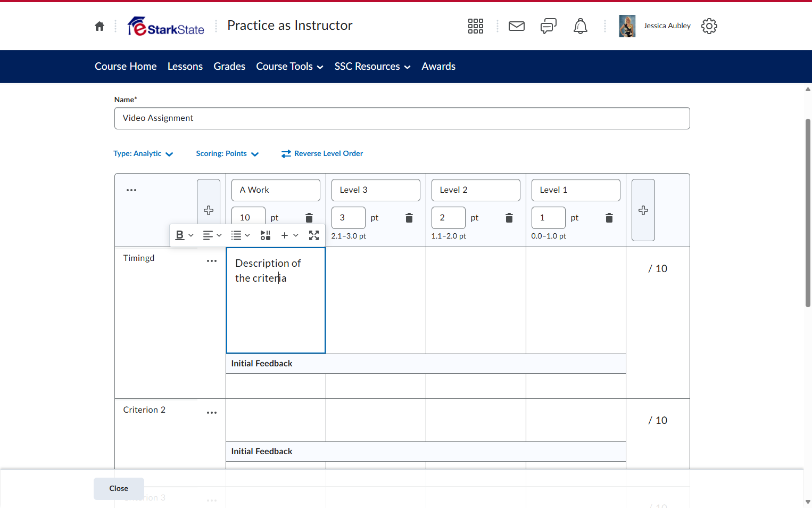
Task: Open the Timingd criterion options (three dots)
Action: pos(212,261)
